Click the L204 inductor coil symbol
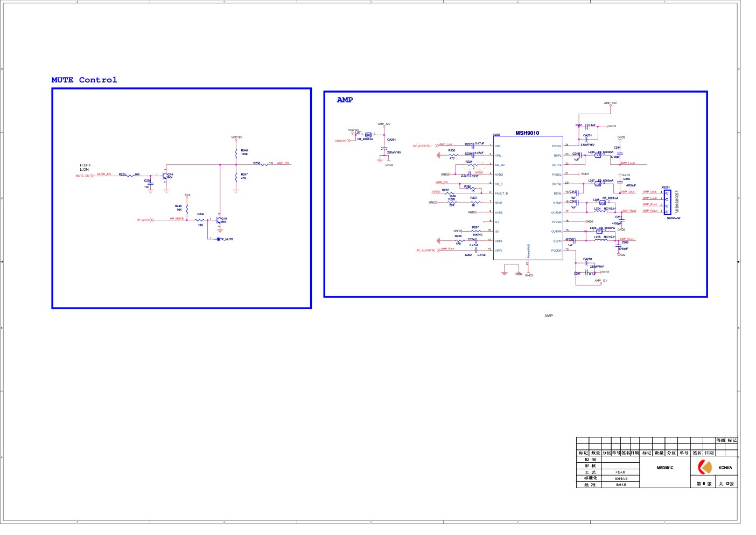The image size is (756, 535). (600, 212)
